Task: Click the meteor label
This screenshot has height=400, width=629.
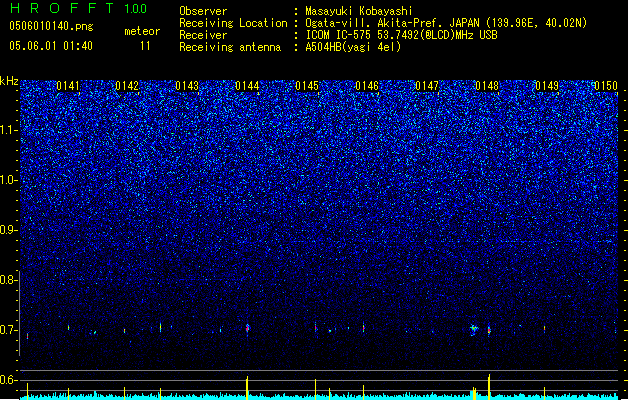Action: (x=142, y=31)
